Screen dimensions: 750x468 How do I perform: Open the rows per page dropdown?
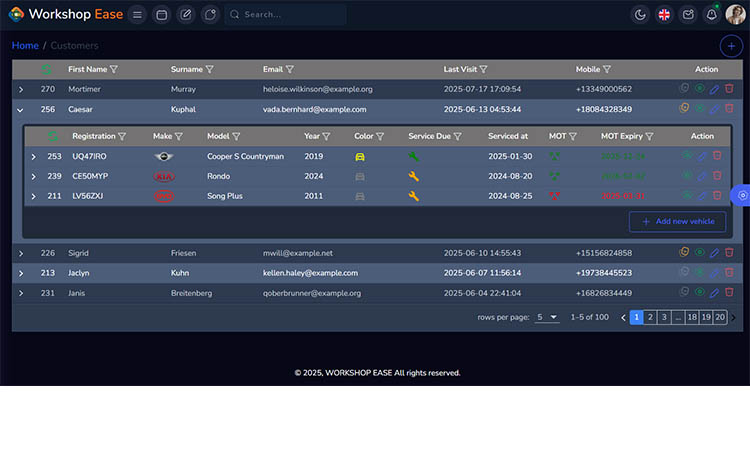pyautogui.click(x=547, y=317)
